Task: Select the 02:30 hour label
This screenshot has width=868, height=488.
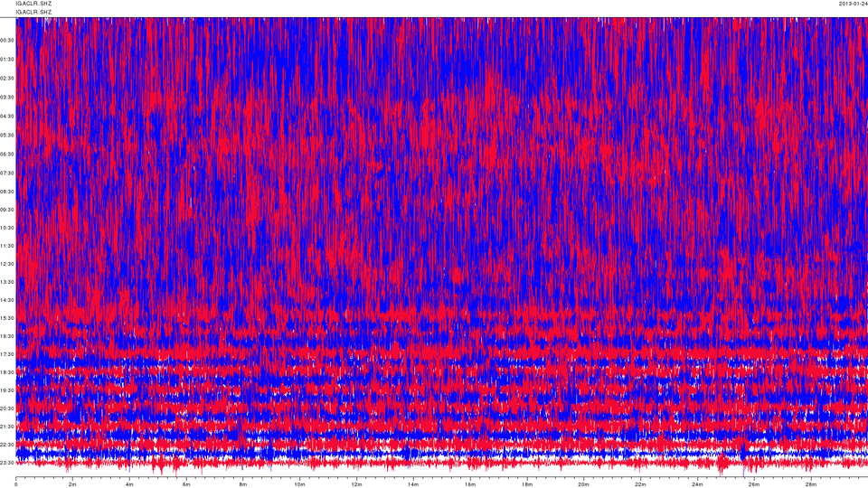Action: [6, 78]
